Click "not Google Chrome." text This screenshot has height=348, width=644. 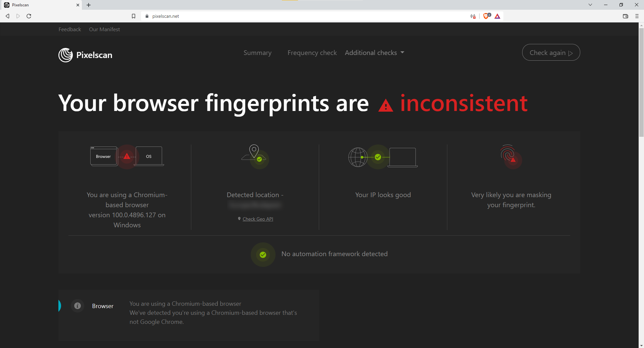coord(156,322)
